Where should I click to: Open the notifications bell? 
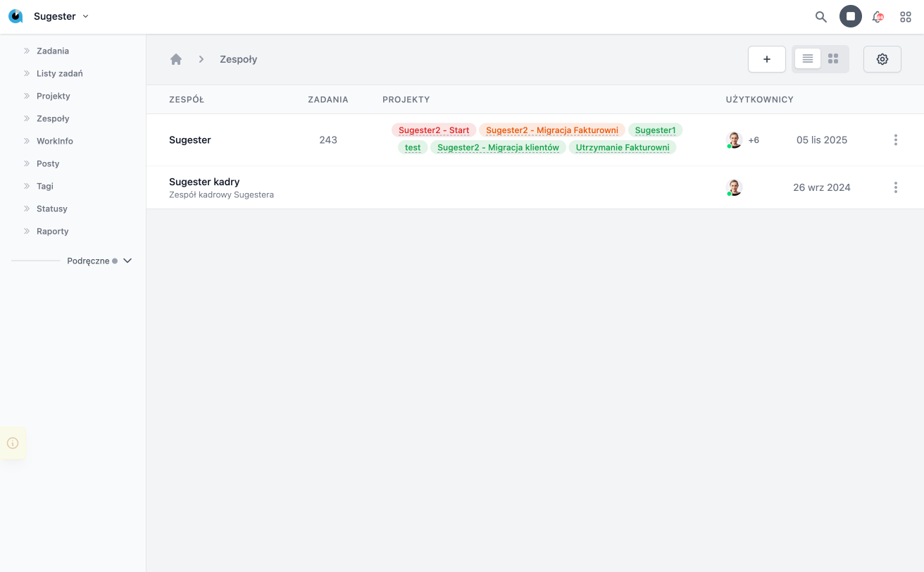[x=878, y=17]
